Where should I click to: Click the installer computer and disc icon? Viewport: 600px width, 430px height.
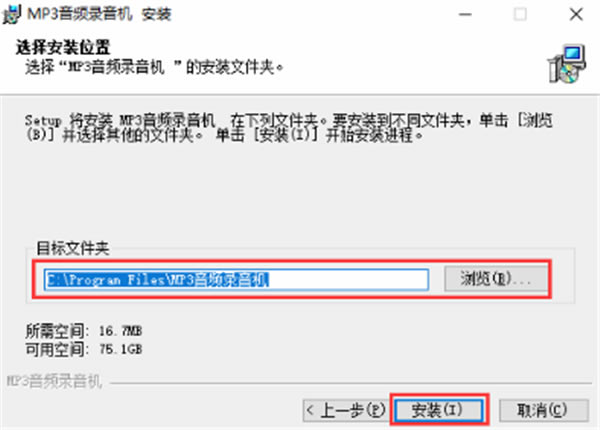click(x=567, y=64)
